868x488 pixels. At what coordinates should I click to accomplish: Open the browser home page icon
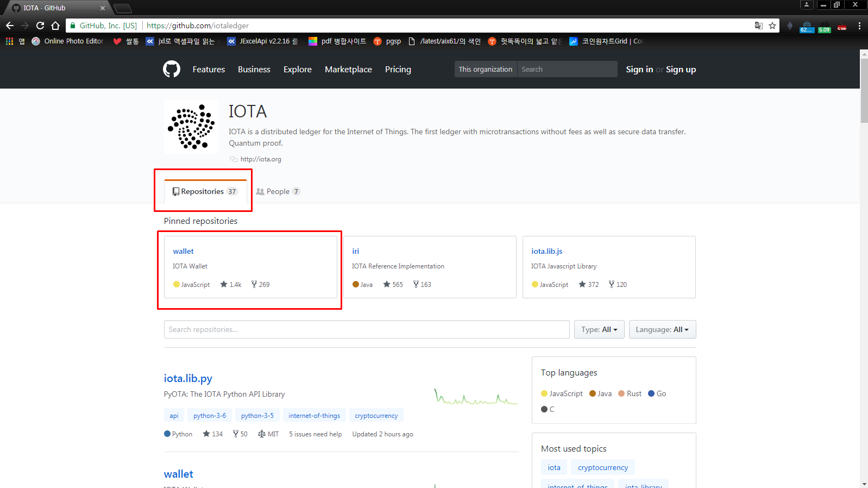55,26
